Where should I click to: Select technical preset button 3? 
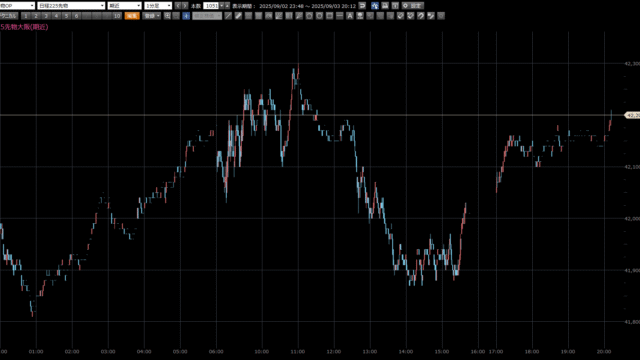(46, 16)
